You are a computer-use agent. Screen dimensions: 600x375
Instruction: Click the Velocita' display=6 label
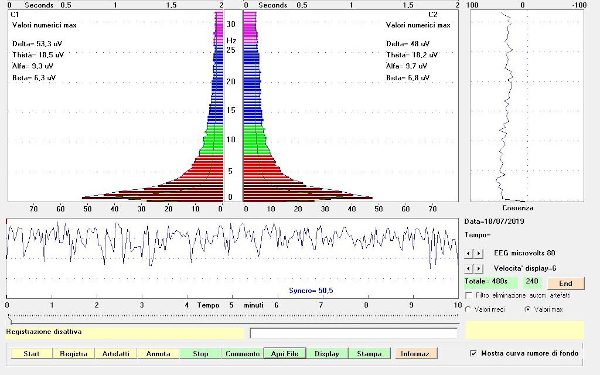click(525, 268)
